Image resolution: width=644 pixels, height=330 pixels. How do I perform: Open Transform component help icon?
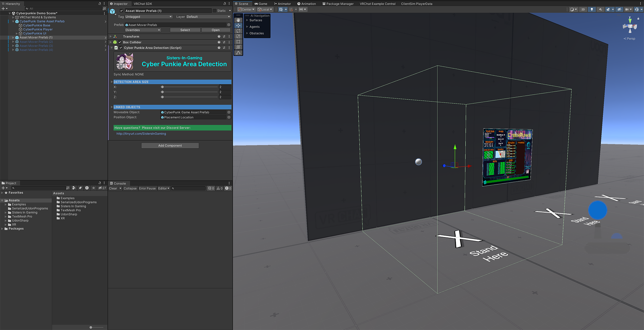pos(219,37)
